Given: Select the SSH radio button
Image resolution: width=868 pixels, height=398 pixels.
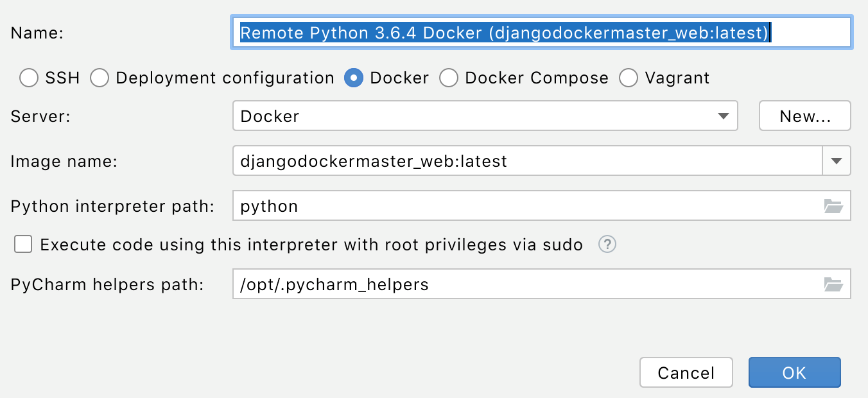Looking at the screenshot, I should pyautogui.click(x=29, y=78).
